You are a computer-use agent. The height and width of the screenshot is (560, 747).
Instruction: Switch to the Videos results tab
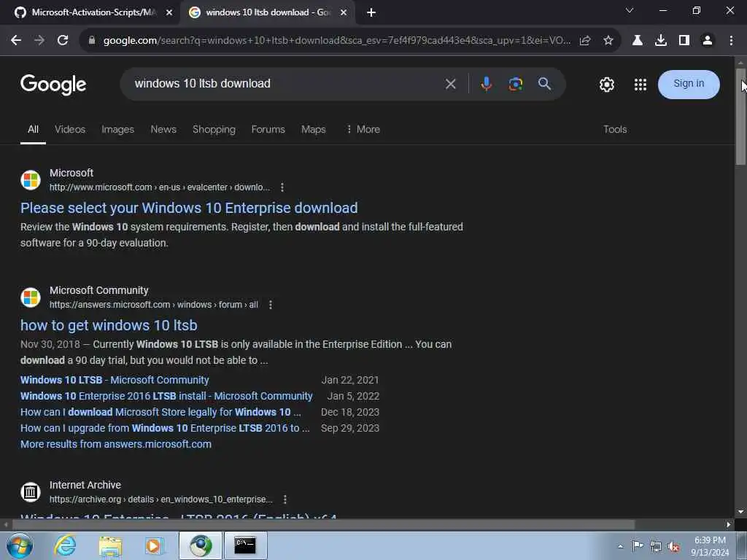point(70,130)
